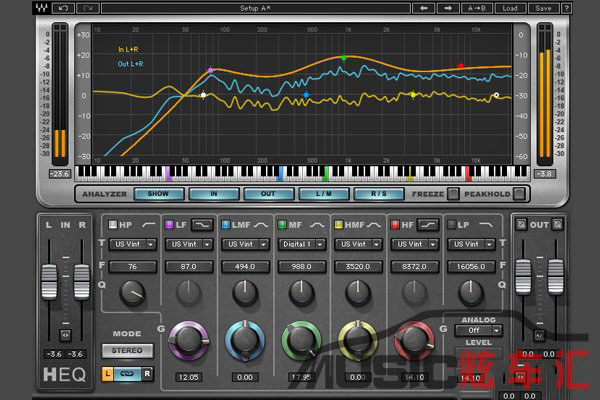Screen dimensions: 600x400
Task: Load a preset
Action: click(x=510, y=8)
